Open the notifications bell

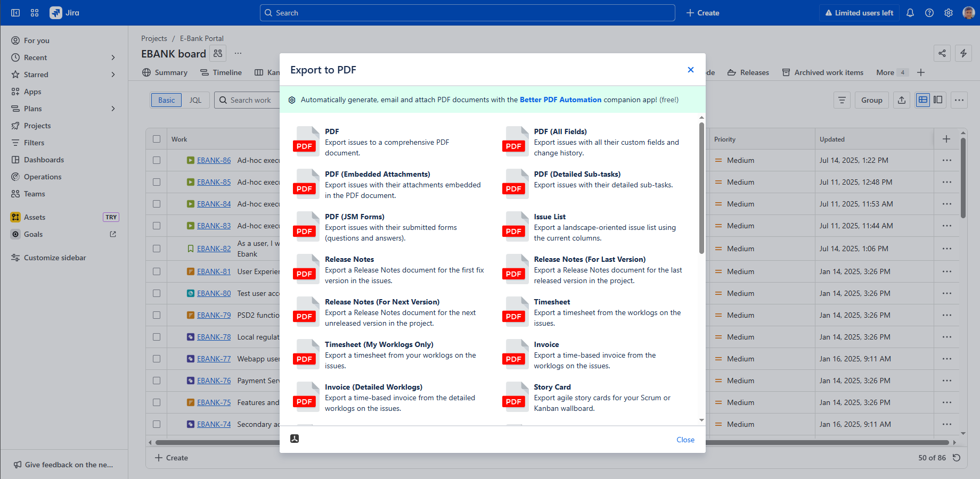[x=910, y=13]
